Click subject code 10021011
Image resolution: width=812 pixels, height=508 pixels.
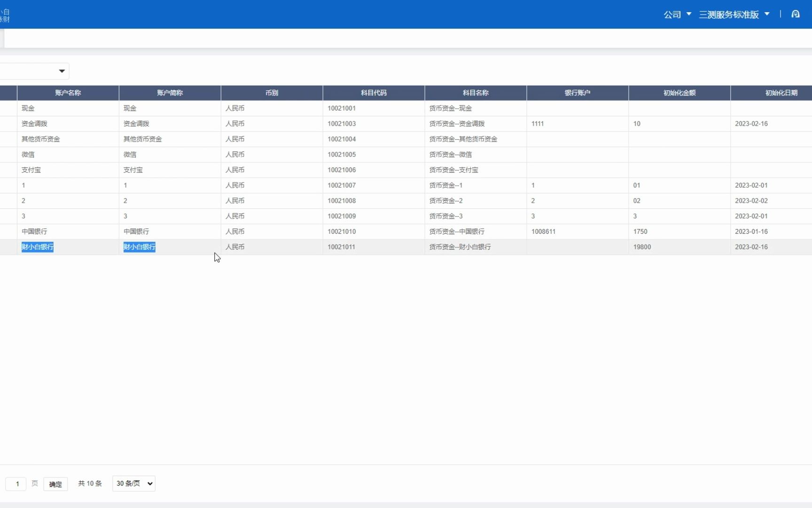pos(342,247)
